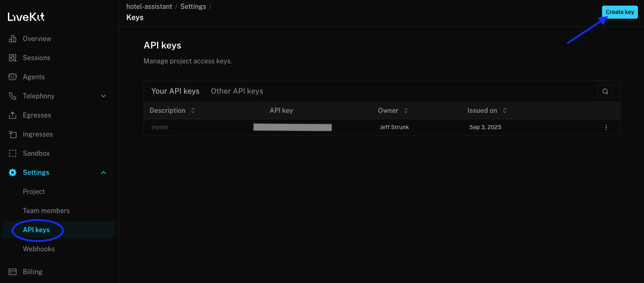Open the API keys search magnifier
The height and width of the screenshot is (283, 644).
(x=605, y=91)
